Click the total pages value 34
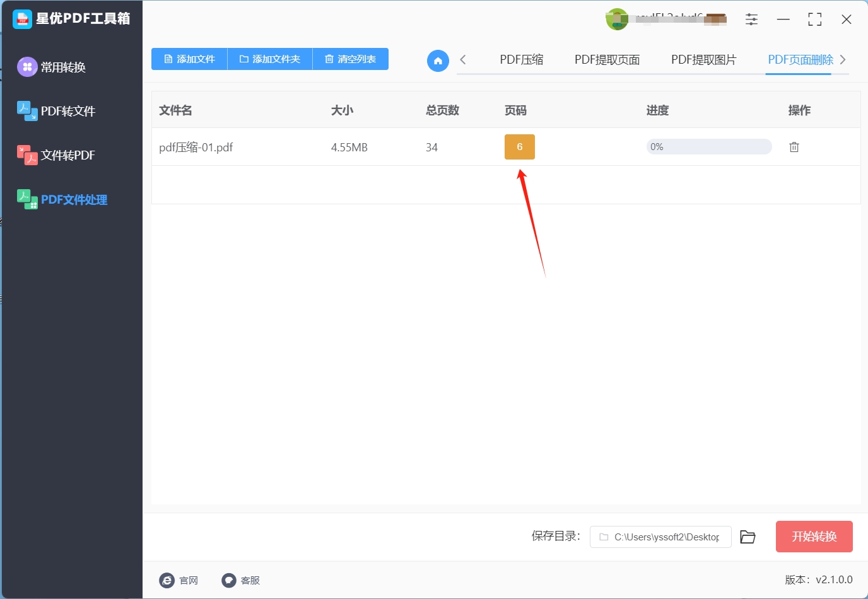This screenshot has height=599, width=868. pos(431,148)
